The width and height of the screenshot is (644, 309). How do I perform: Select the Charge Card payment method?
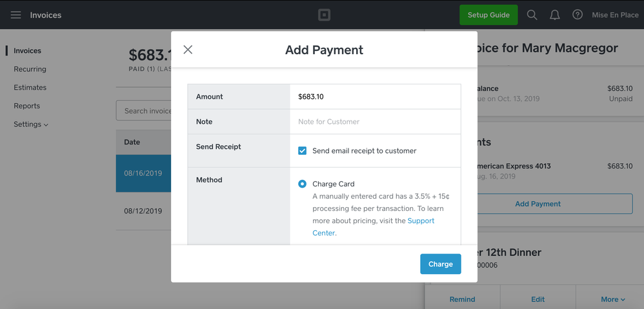pos(302,184)
